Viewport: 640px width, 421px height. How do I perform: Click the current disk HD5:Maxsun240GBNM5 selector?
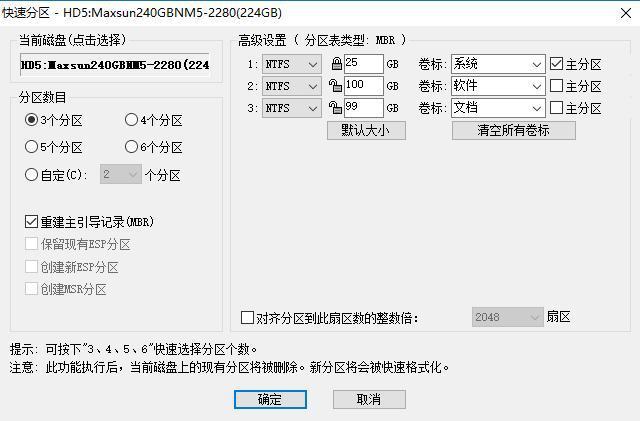point(115,65)
